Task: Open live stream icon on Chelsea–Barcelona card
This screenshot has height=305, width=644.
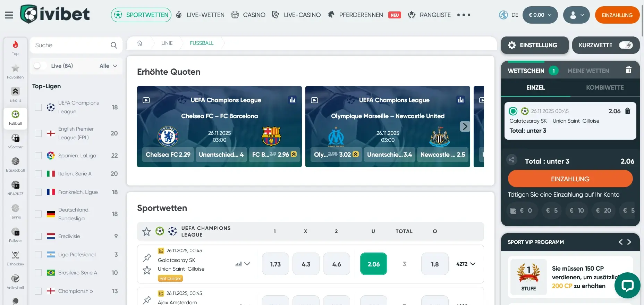Action: coord(146,100)
